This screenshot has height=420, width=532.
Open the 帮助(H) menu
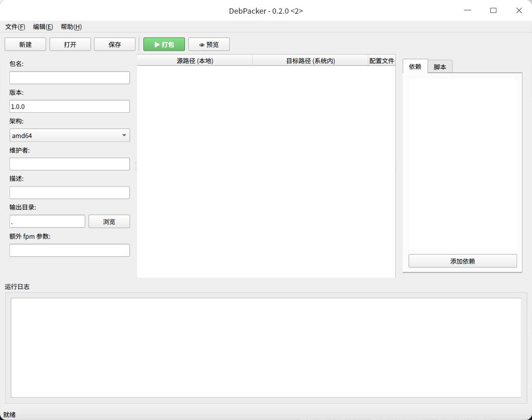[71, 27]
